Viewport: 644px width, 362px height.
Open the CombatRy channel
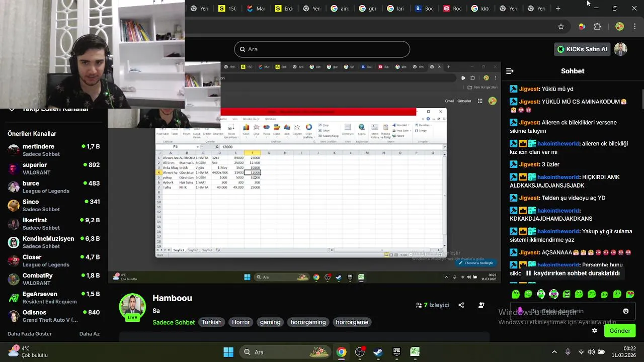click(x=54, y=279)
